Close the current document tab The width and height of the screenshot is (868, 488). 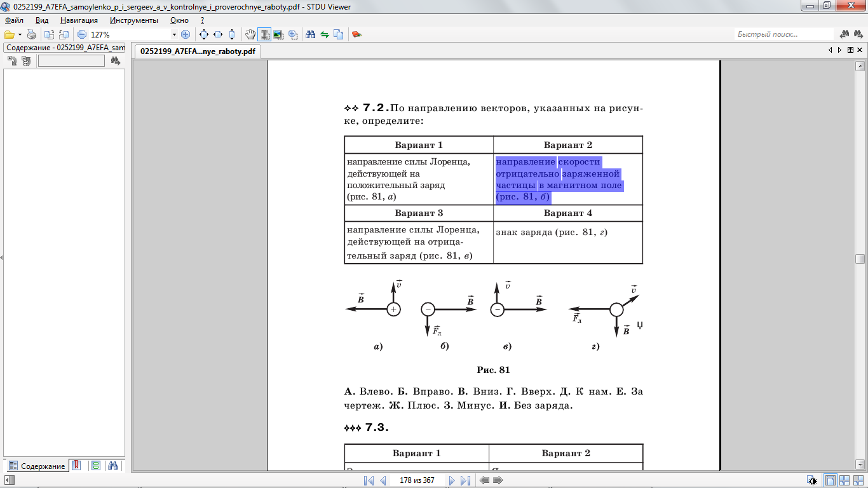860,50
